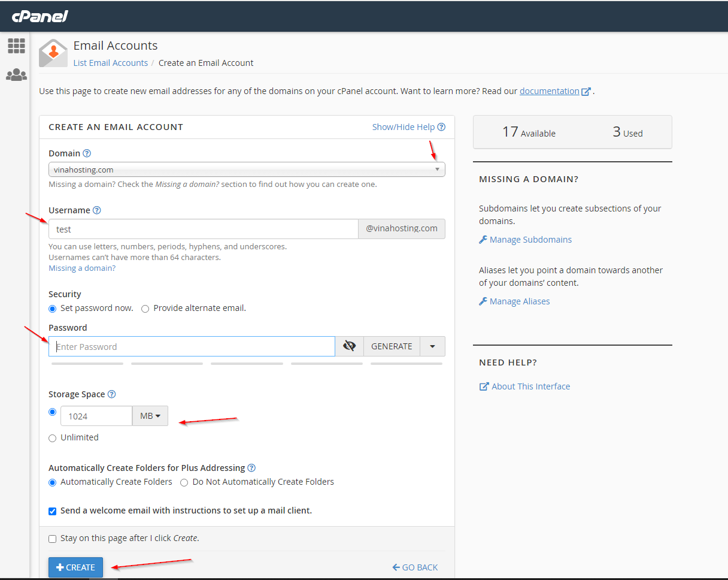Screen dimensions: 728x580
Task: Open the apps grid icon in sidebar
Action: tap(16, 46)
